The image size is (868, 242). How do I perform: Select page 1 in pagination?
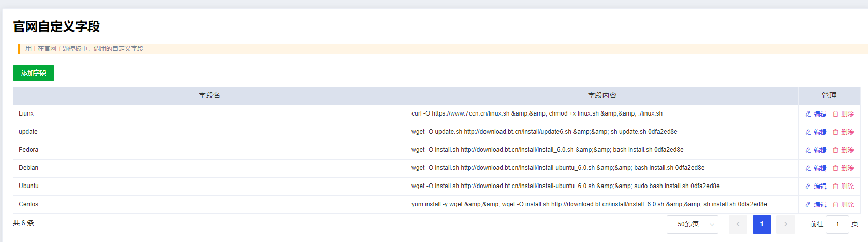click(762, 224)
